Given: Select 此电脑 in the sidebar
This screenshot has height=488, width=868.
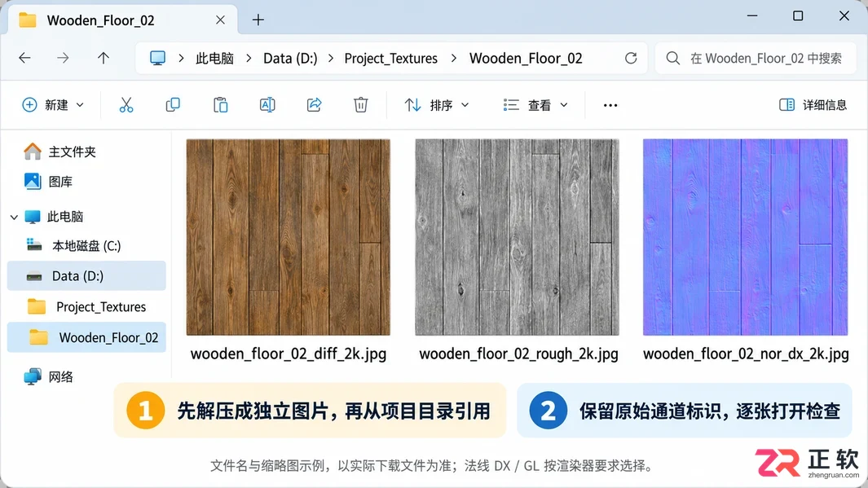Looking at the screenshot, I should tap(54, 217).
